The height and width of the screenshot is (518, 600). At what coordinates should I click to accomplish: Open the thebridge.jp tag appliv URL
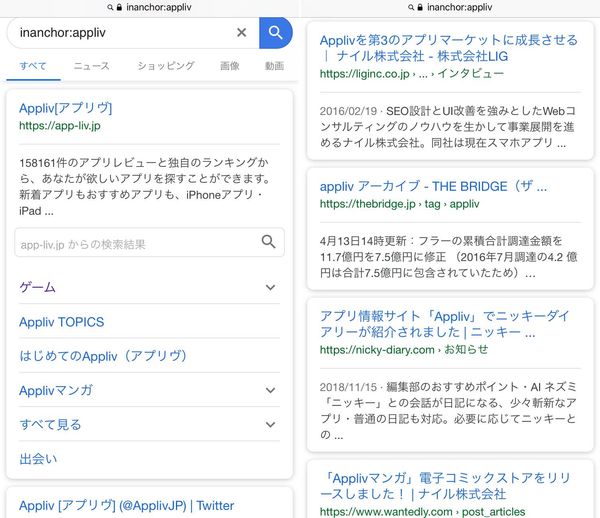(399, 204)
